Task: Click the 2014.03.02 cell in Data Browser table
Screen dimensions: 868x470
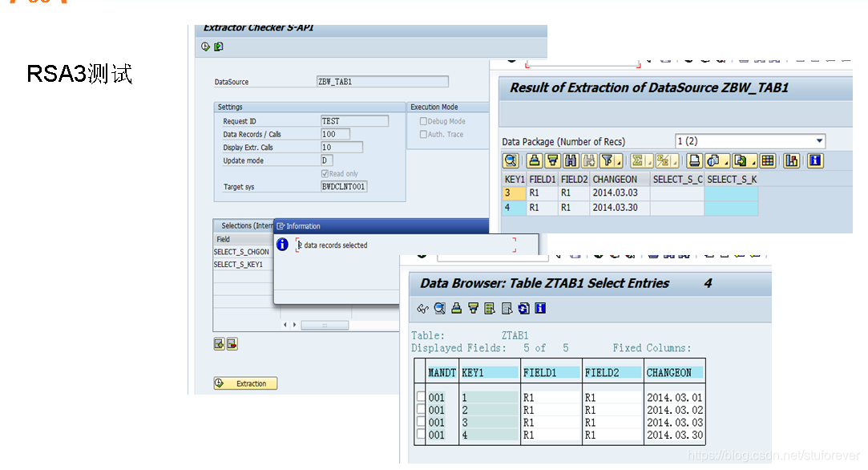Action: pyautogui.click(x=674, y=410)
